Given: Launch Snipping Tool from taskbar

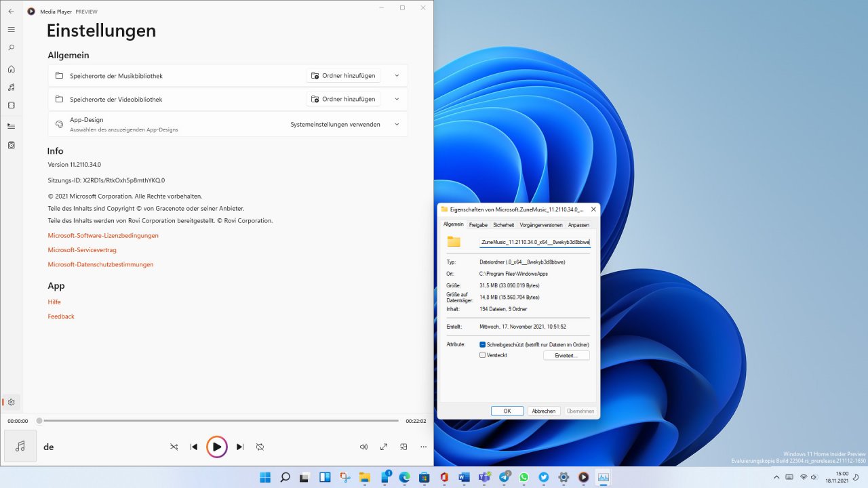Looking at the screenshot, I should pos(344,477).
